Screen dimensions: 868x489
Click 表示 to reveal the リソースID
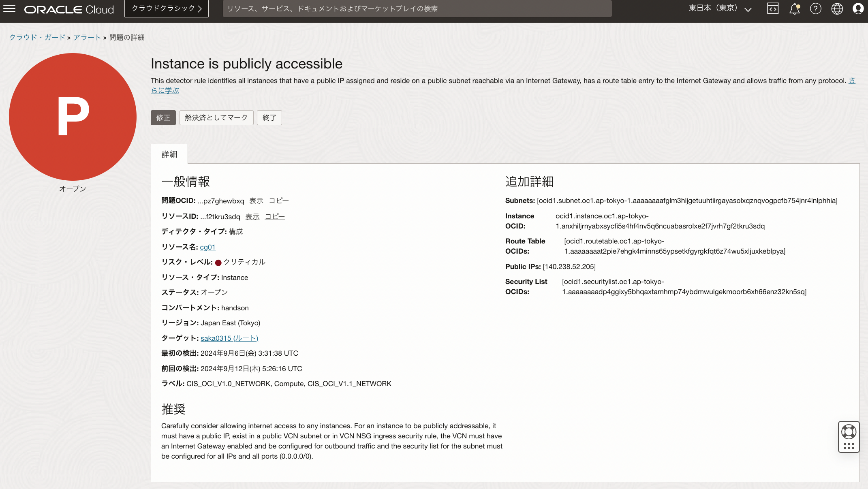(252, 216)
